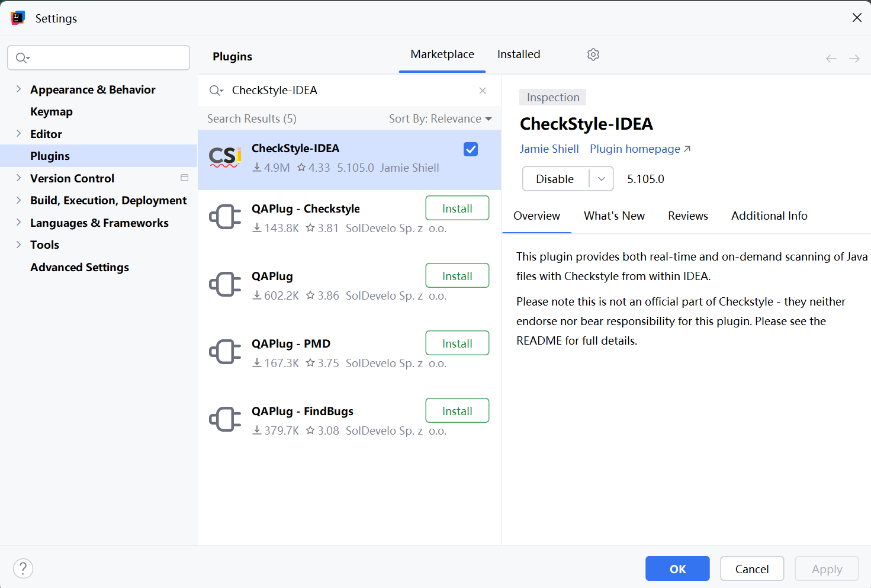871x588 pixels.
Task: Click version 5.105.0 beside Disable button
Action: [645, 179]
